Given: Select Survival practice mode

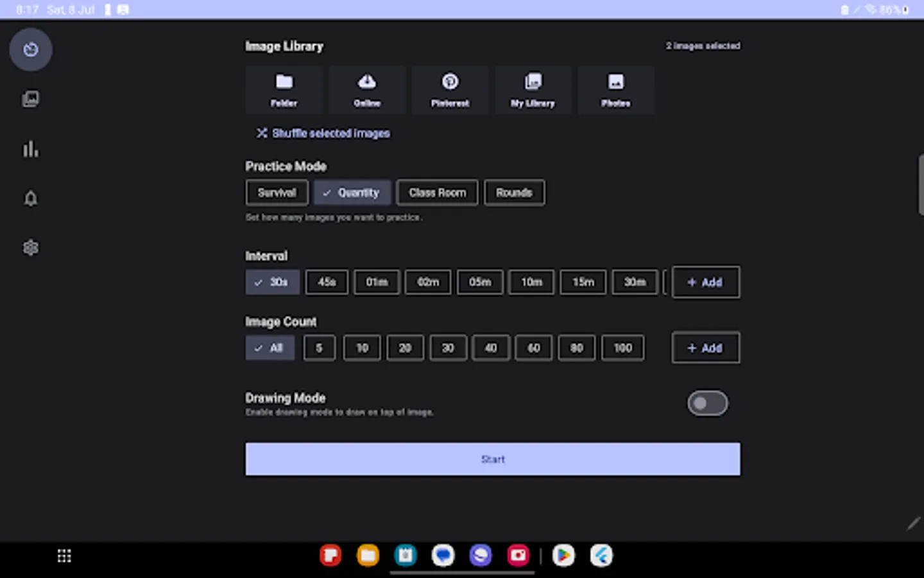Looking at the screenshot, I should click(277, 193).
